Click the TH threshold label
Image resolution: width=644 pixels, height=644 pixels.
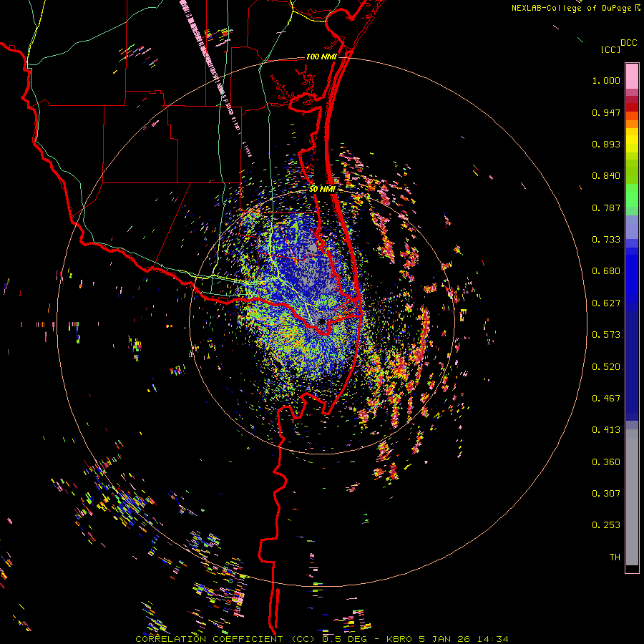[x=615, y=557]
